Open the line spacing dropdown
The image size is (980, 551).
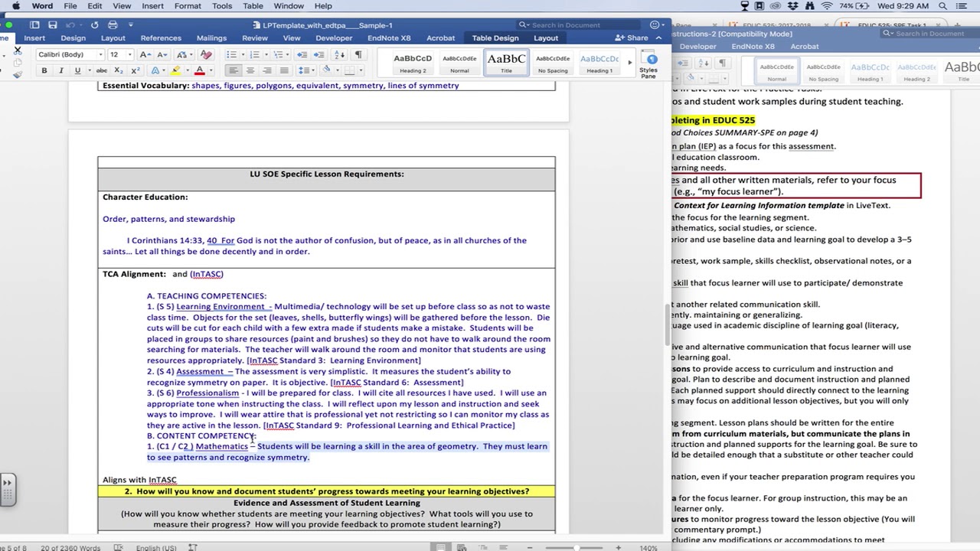[307, 70]
